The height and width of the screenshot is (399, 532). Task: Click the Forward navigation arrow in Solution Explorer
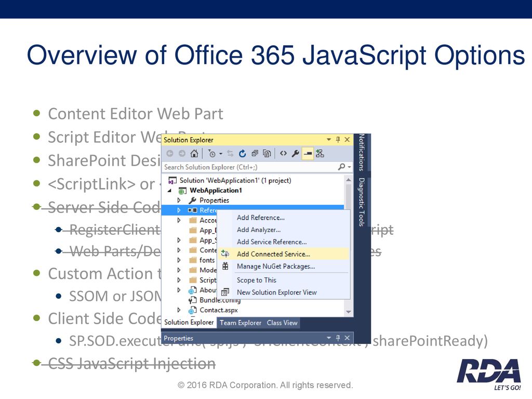click(182, 154)
